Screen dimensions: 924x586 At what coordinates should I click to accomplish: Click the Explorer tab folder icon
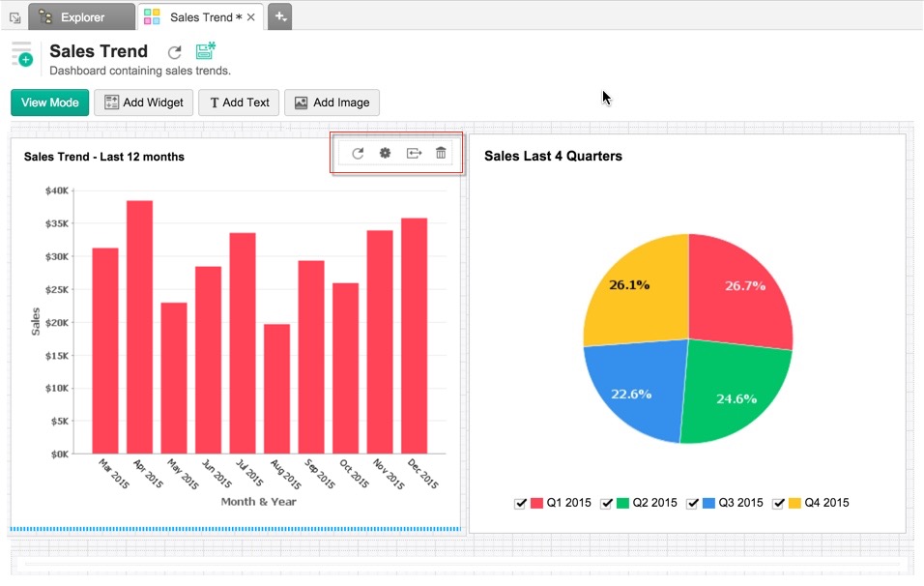click(45, 16)
